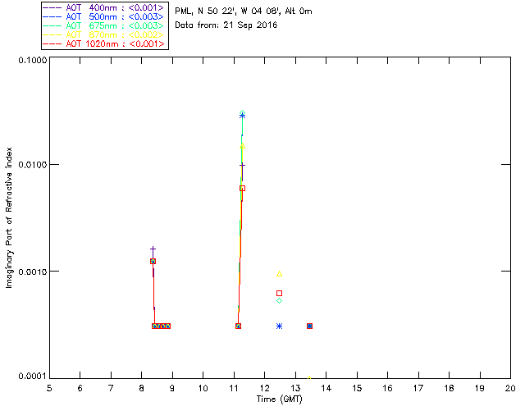Click the x-axis tick label 8
Image resolution: width=525 pixels, height=420 pixels.
tap(142, 388)
